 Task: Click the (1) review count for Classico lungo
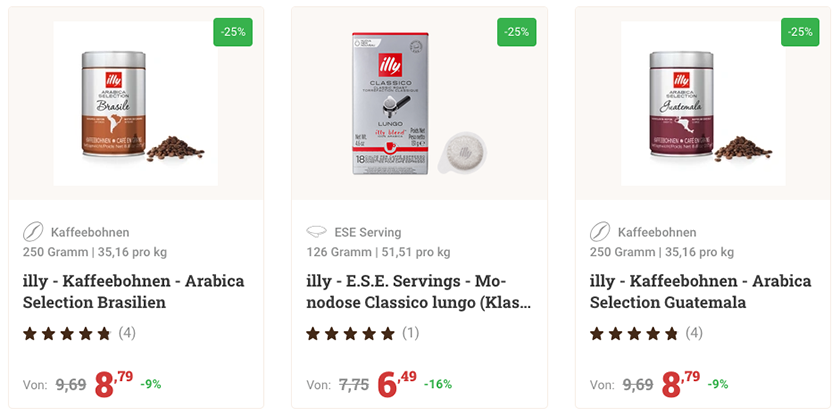(411, 332)
